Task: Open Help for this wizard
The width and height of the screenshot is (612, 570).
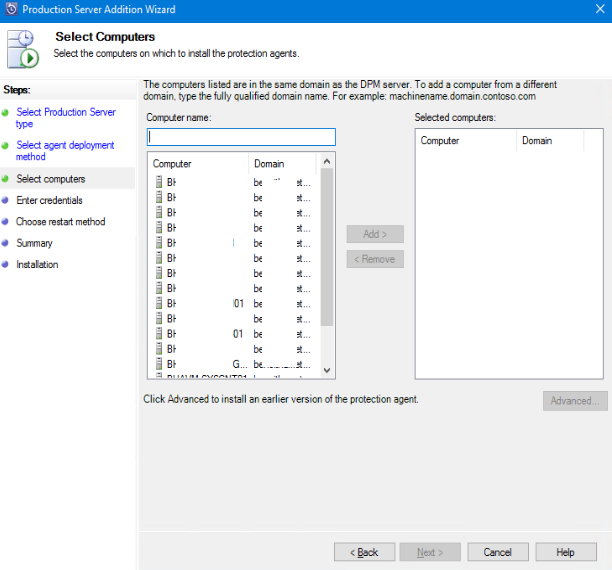Action: coord(565,552)
